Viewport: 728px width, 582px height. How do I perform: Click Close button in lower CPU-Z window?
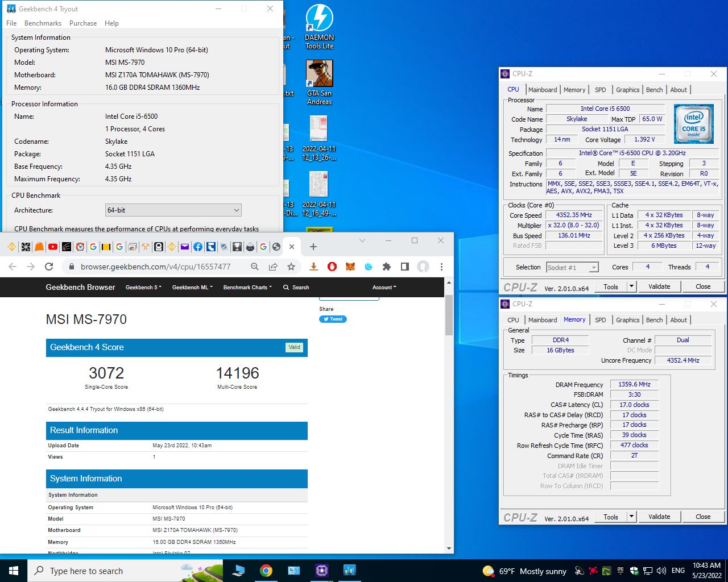[x=703, y=517]
